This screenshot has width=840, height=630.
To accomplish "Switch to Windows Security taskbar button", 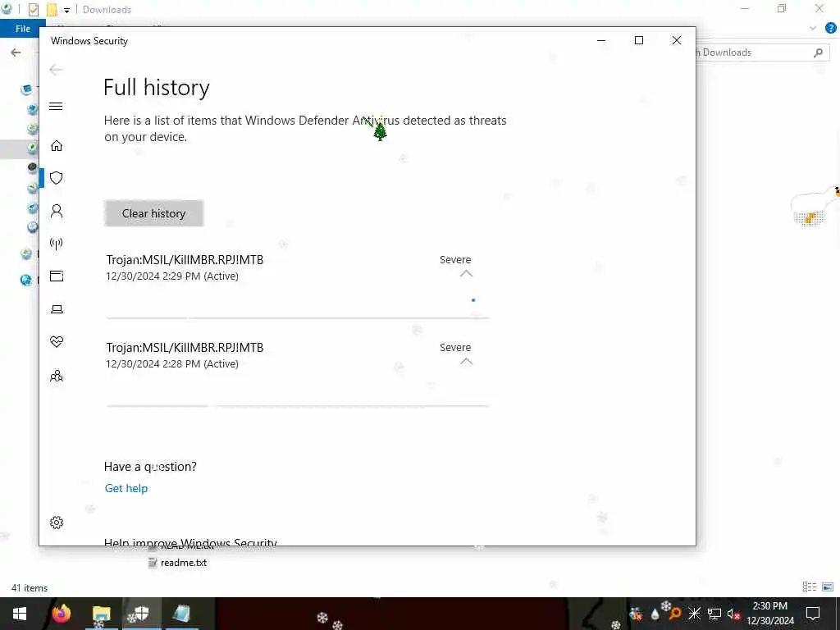I will (141, 614).
